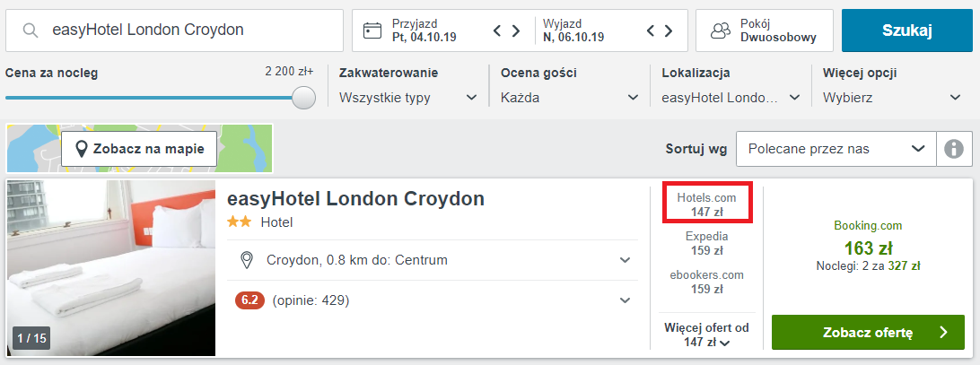The width and height of the screenshot is (980, 365).
Task: Click the search magnifier icon
Action: click(x=31, y=30)
